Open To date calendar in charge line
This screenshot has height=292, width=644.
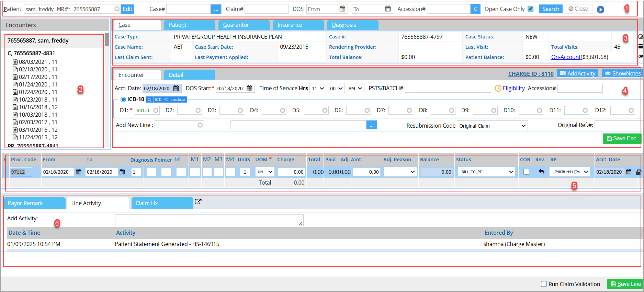[x=122, y=172]
